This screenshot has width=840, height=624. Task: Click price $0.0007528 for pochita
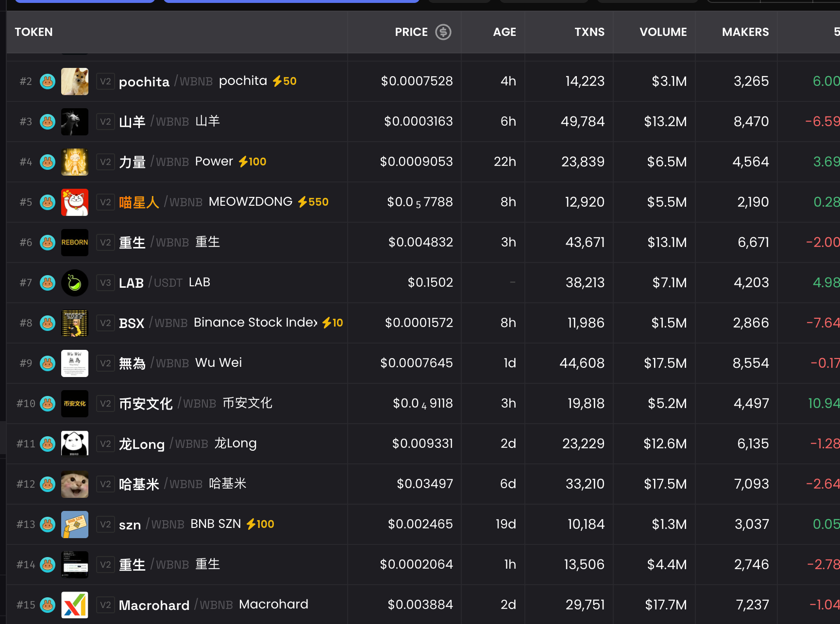point(417,81)
